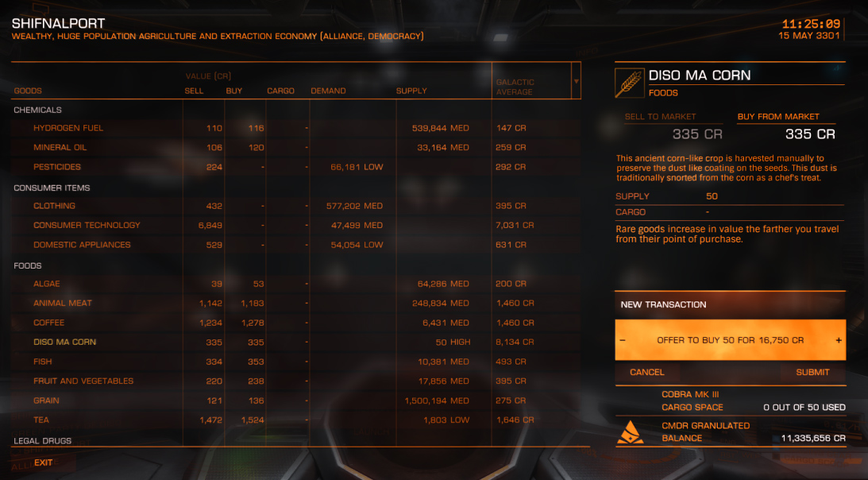Select the Mineral Oil row
The image size is (868, 480).
pyautogui.click(x=295, y=148)
